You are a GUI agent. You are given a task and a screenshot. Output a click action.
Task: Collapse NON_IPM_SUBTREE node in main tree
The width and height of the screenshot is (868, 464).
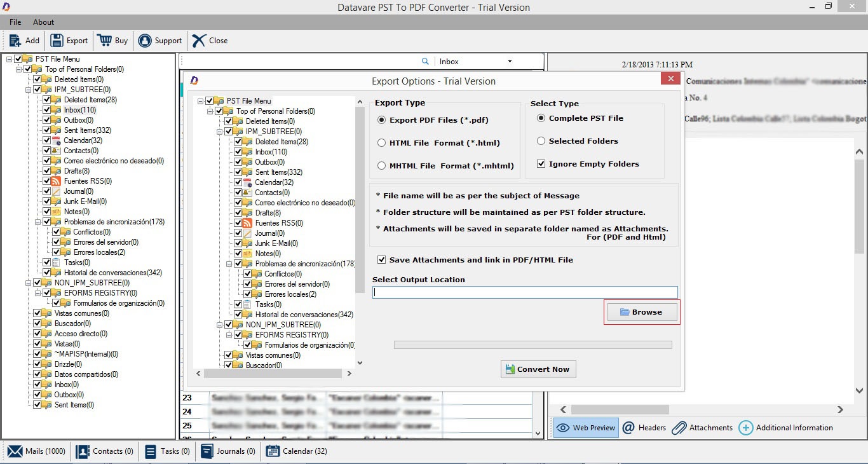28,283
